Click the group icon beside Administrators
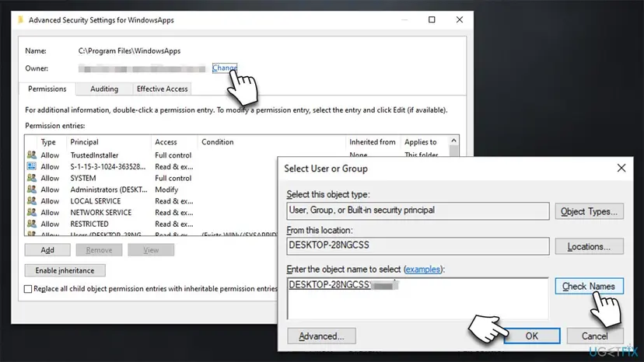644x362 pixels. click(32, 190)
